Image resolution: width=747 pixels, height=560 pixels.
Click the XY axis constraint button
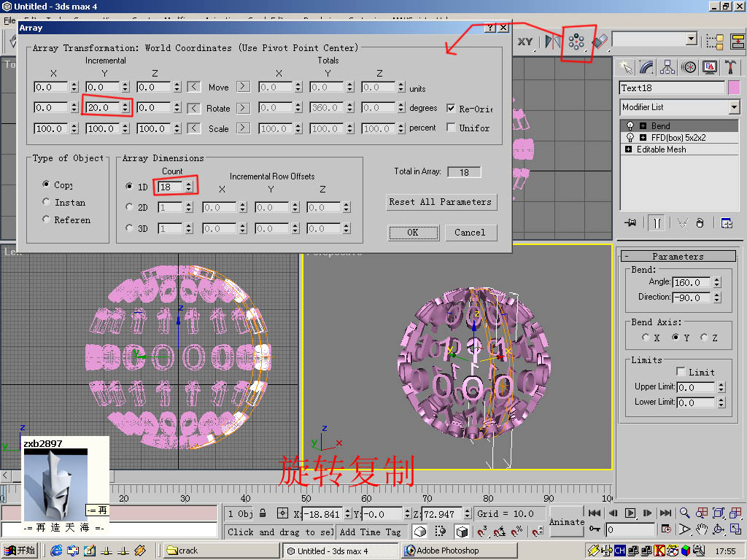[x=525, y=42]
